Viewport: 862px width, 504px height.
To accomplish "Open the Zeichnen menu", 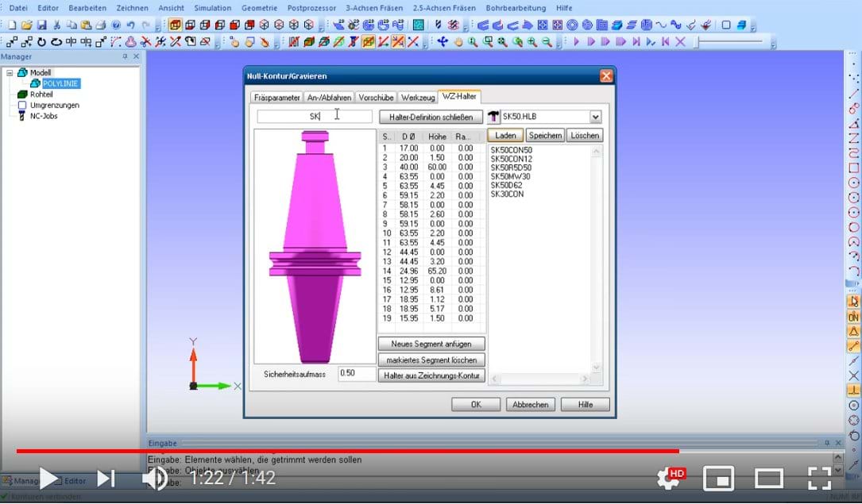I will coord(132,8).
